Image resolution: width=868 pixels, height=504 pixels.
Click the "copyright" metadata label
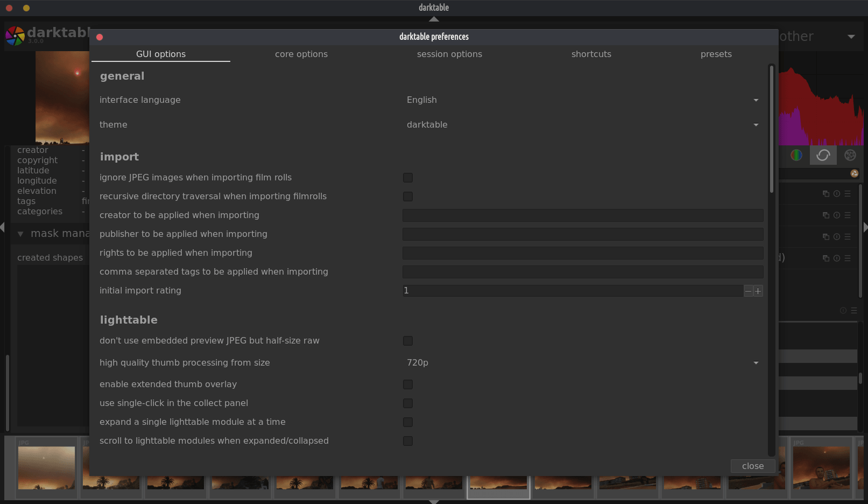pyautogui.click(x=37, y=160)
